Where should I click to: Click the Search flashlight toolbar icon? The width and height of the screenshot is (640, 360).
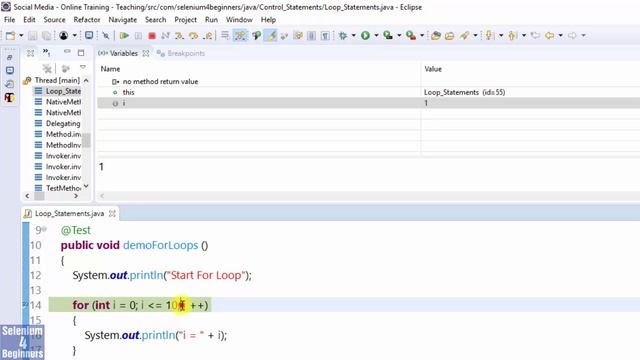[464, 36]
